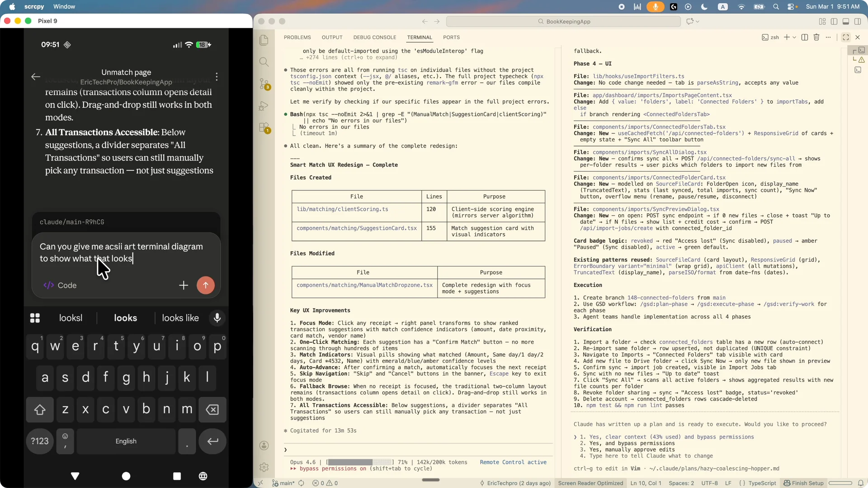Toggle Screen Reader Optimized status item
Viewport: 868px width, 488px height.
(590, 483)
